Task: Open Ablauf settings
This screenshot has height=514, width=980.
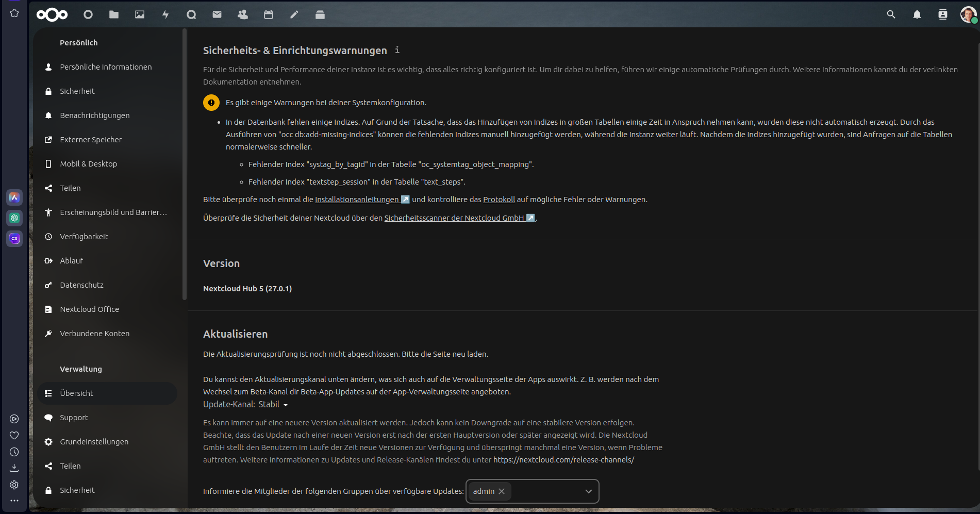Action: coord(107,261)
